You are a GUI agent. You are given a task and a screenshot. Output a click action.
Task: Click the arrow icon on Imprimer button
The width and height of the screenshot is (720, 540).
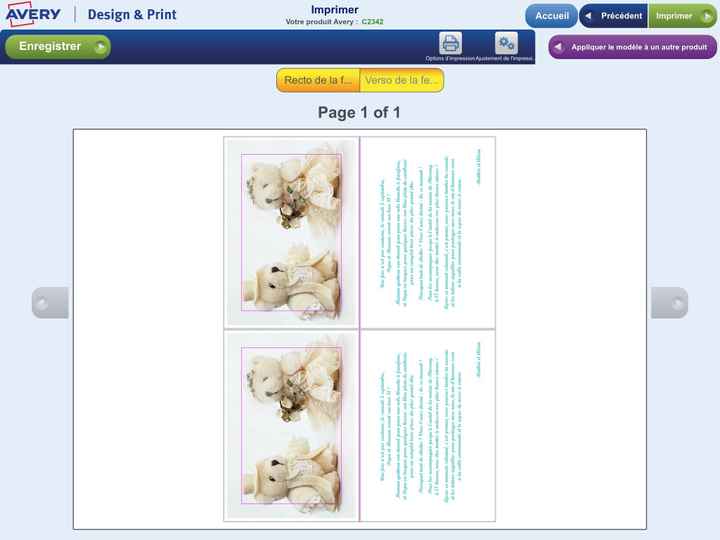(706, 16)
